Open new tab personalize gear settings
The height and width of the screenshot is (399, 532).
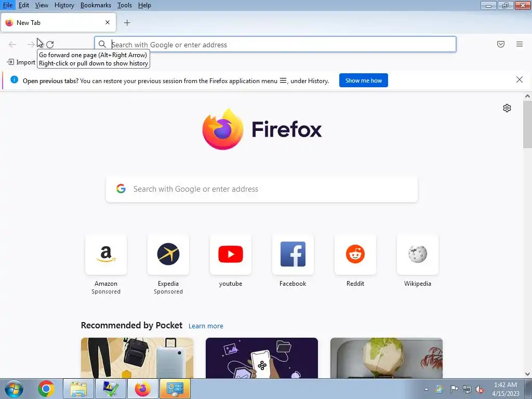point(507,108)
